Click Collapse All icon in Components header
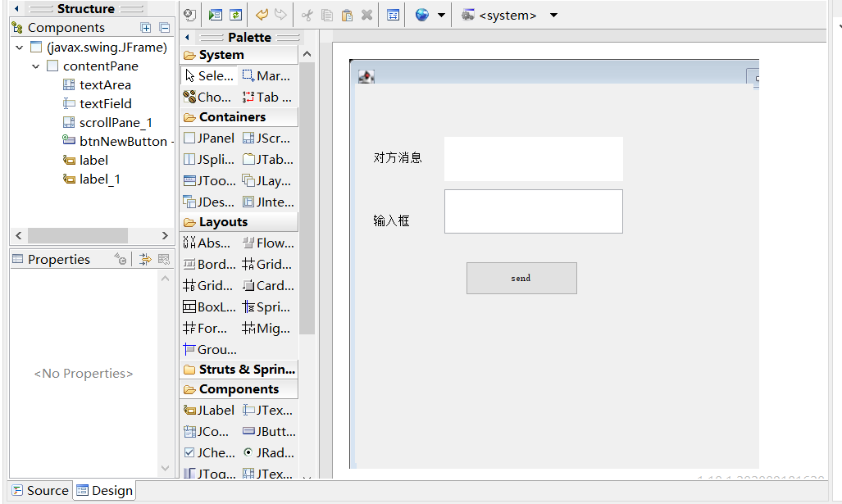This screenshot has height=504, width=842. [x=165, y=27]
